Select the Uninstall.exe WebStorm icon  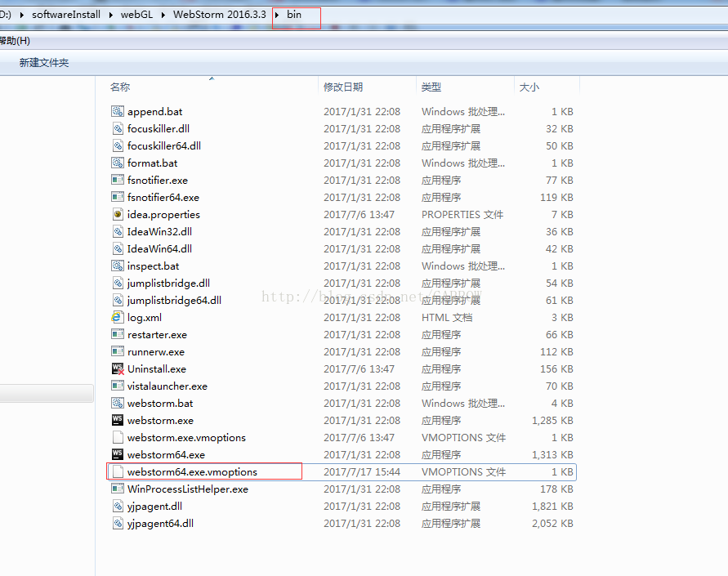(118, 369)
